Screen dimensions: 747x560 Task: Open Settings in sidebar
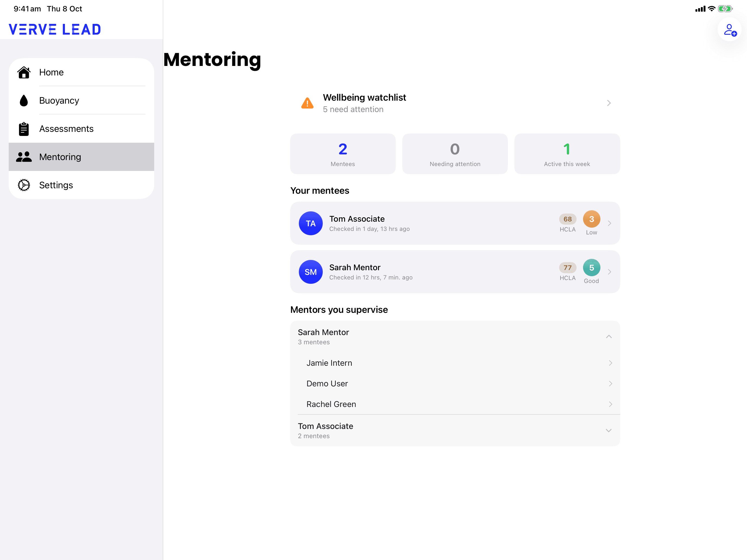coord(81,185)
